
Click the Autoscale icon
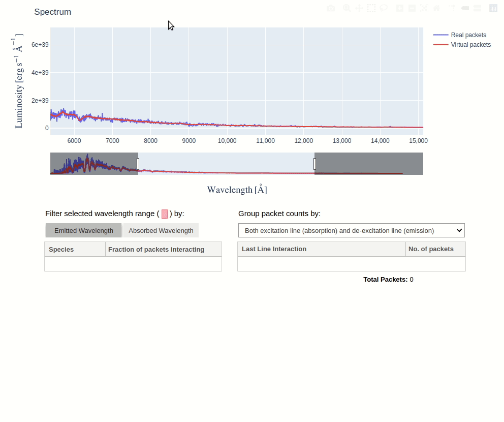[x=424, y=8]
